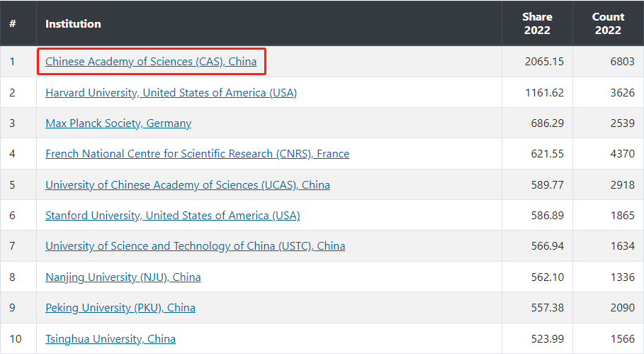The width and height of the screenshot is (644, 354).
Task: Open French National Centre (CNRS) link
Action: (x=197, y=154)
